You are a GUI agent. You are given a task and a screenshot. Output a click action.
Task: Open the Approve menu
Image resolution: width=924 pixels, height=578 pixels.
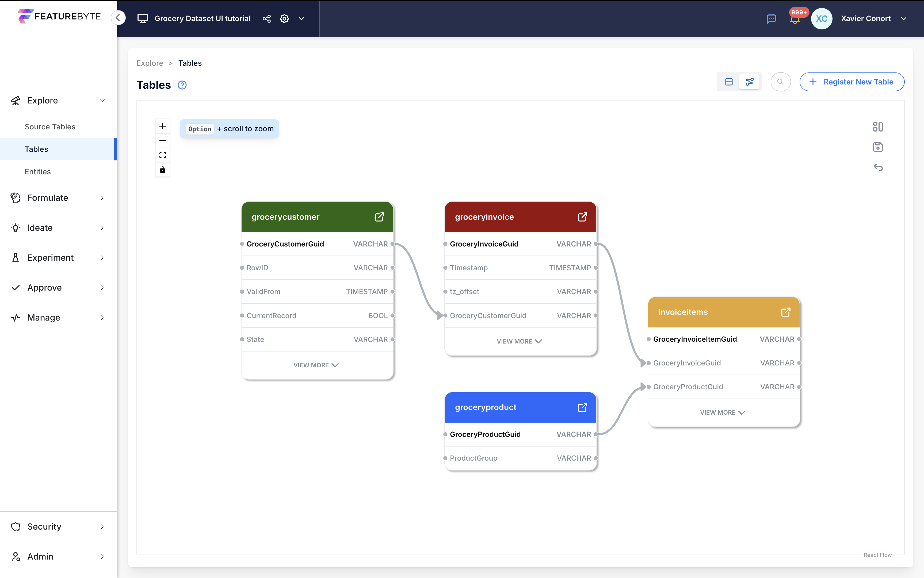point(58,287)
